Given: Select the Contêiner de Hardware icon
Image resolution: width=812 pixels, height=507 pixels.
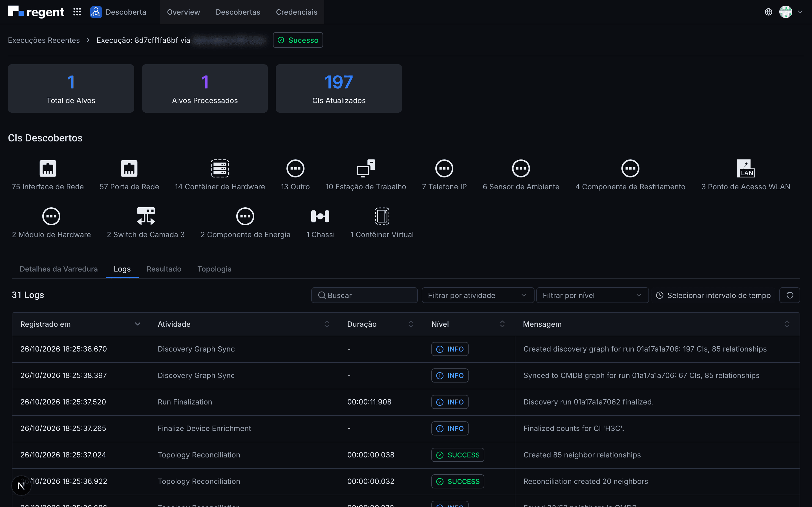Looking at the screenshot, I should click(x=220, y=168).
